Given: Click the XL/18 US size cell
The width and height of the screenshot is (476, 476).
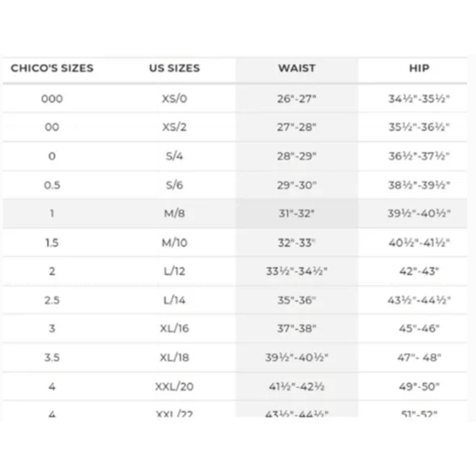Looking at the screenshot, I should coord(175,357).
